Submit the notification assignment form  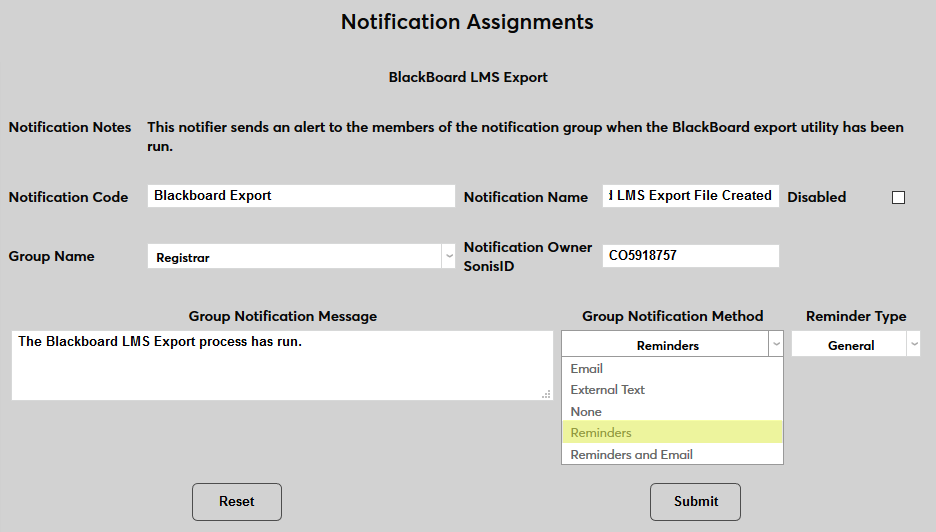click(x=695, y=502)
